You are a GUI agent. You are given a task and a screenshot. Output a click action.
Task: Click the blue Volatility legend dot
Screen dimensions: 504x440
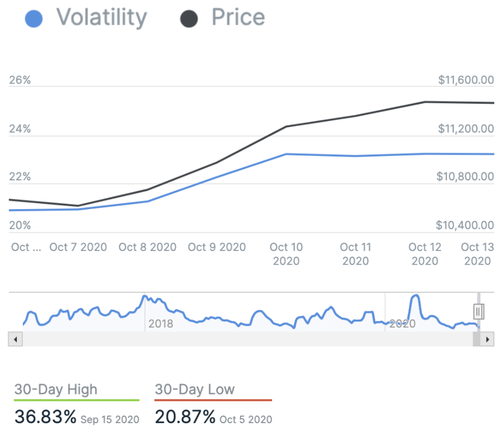[34, 18]
